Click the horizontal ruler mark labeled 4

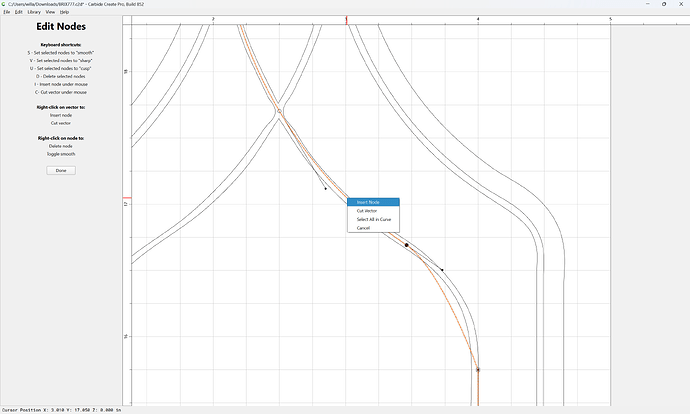478,20
